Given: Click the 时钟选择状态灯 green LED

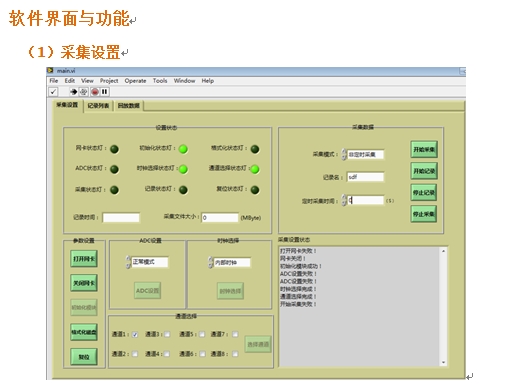Looking at the screenshot, I should click(183, 169).
